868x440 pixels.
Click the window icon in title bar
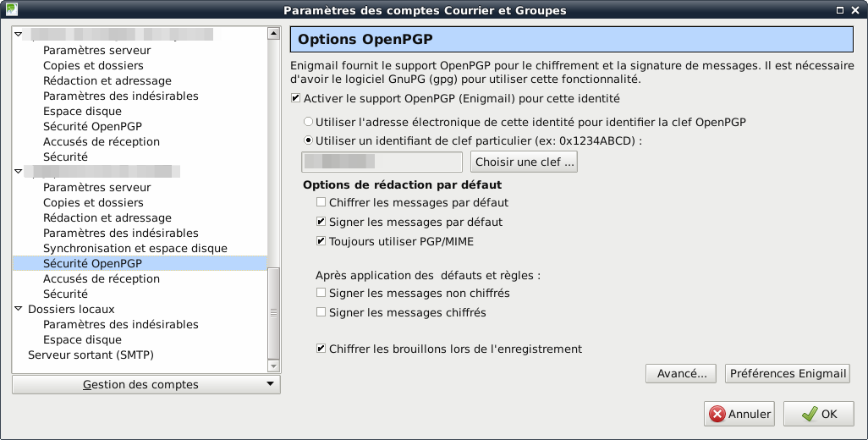[9, 10]
